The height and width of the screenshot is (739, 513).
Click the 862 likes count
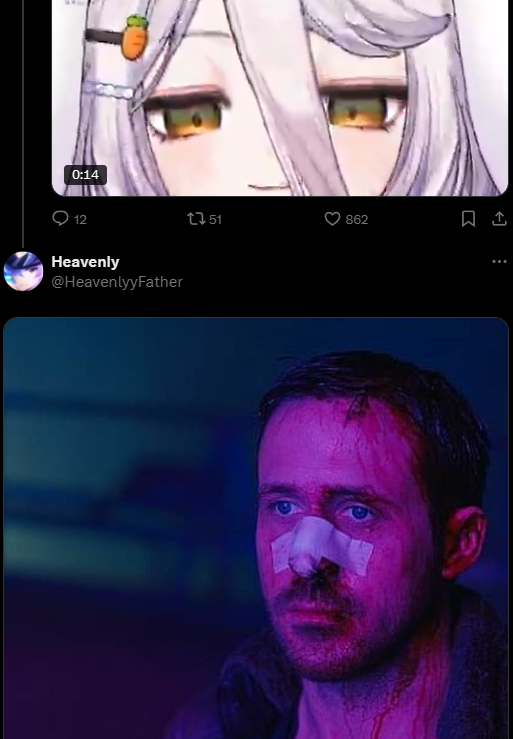[356, 220]
